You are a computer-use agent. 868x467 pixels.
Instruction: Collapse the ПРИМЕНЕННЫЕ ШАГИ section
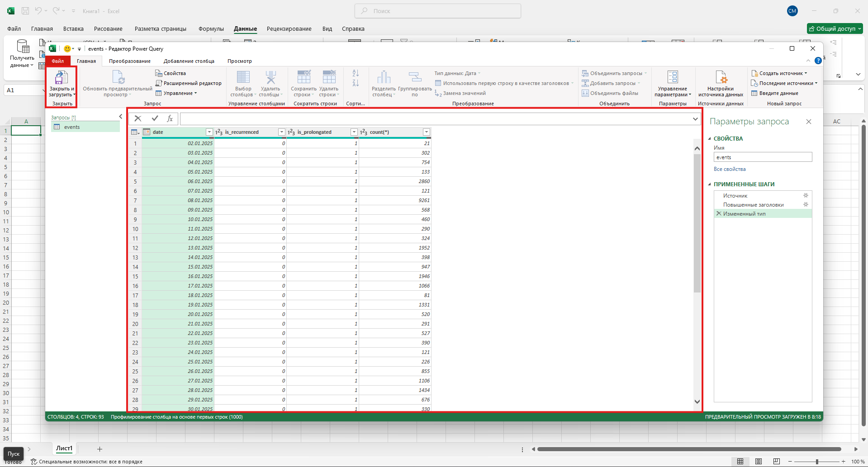tap(709, 184)
